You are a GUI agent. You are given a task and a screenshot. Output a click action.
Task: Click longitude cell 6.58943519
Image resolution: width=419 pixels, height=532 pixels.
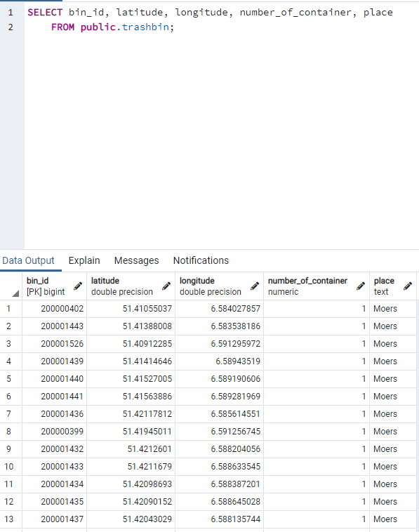click(220, 361)
